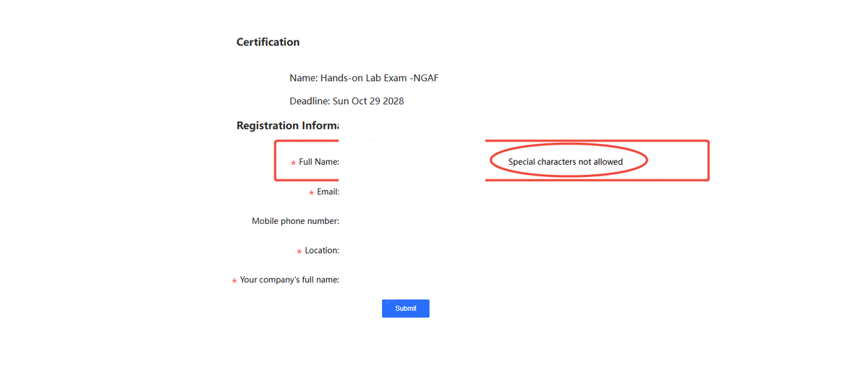Click the Full Name label

pyautogui.click(x=319, y=162)
